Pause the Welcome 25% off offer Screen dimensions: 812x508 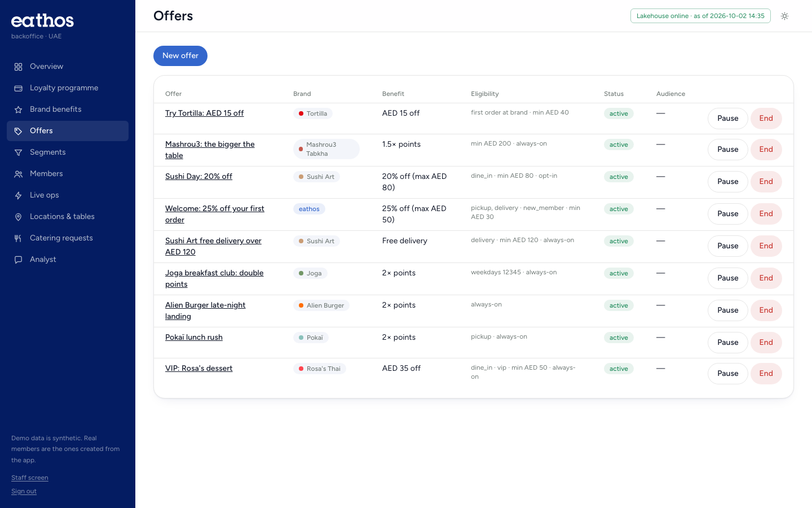[728, 214]
